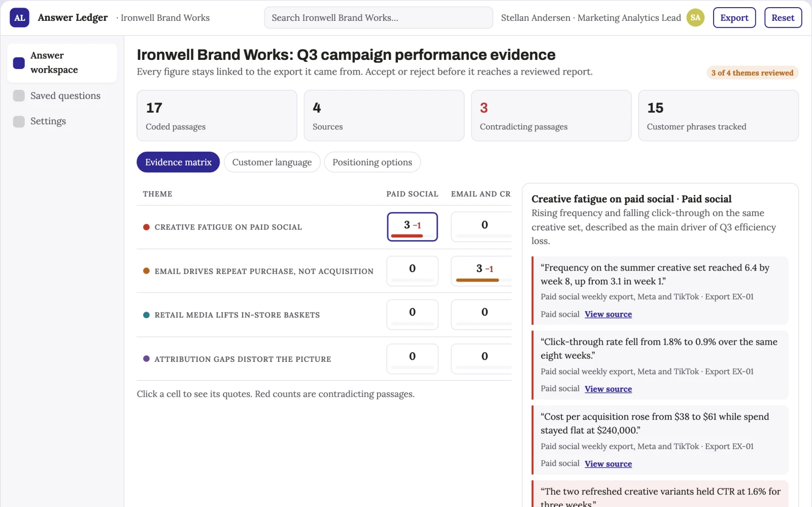The height and width of the screenshot is (507, 812).
Task: Select Email cell for Creative fatigue row
Action: [482, 227]
